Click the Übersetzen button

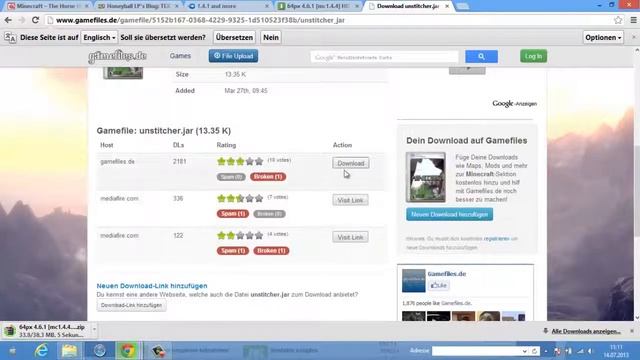[x=234, y=38]
